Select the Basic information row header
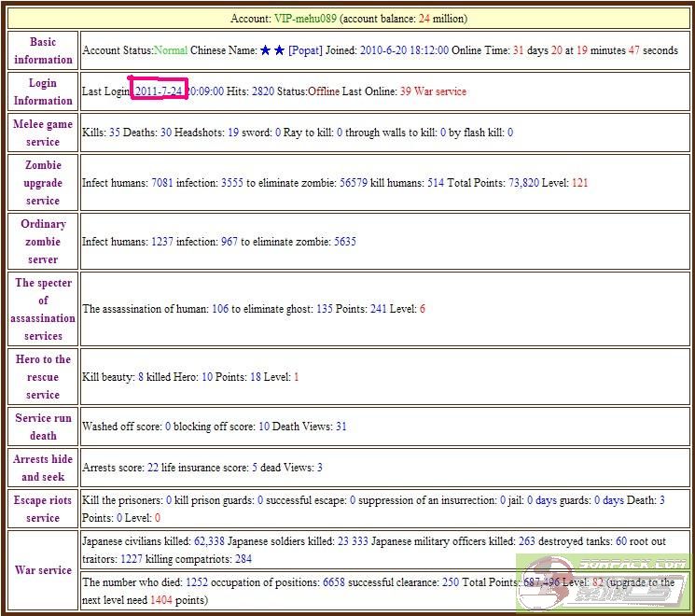695x616 pixels. click(43, 50)
